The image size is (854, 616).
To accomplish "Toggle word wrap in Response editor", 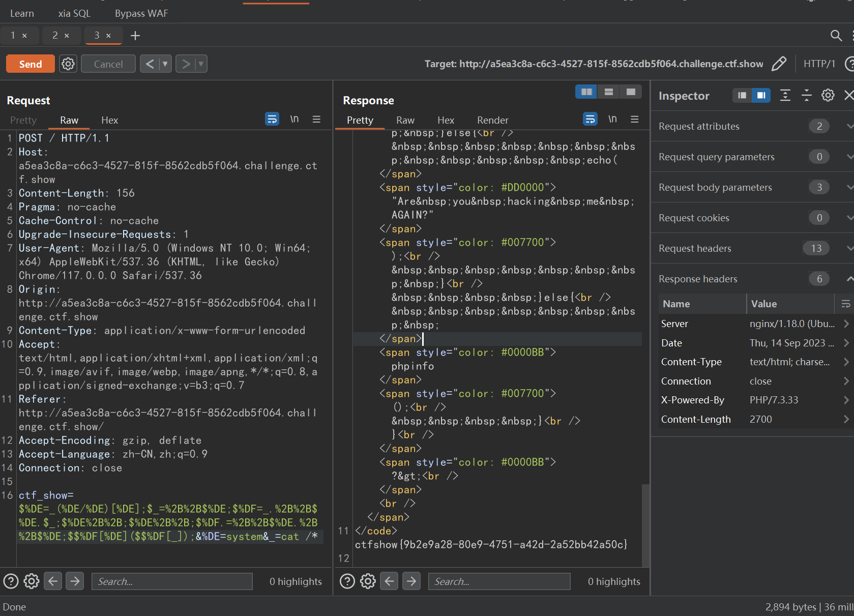I will coord(590,119).
